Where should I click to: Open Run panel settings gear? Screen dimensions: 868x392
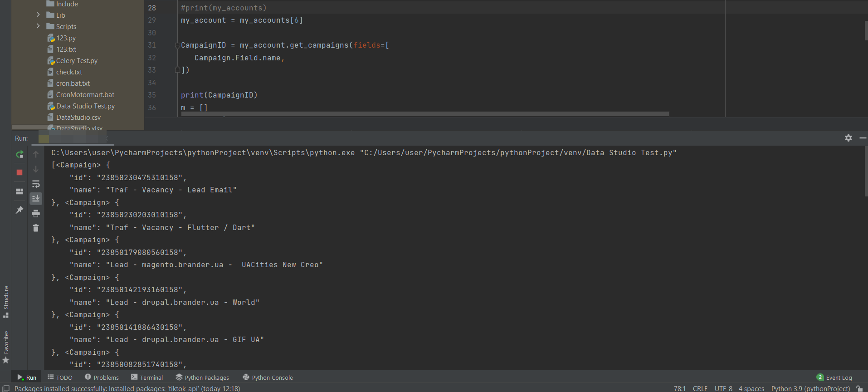848,138
